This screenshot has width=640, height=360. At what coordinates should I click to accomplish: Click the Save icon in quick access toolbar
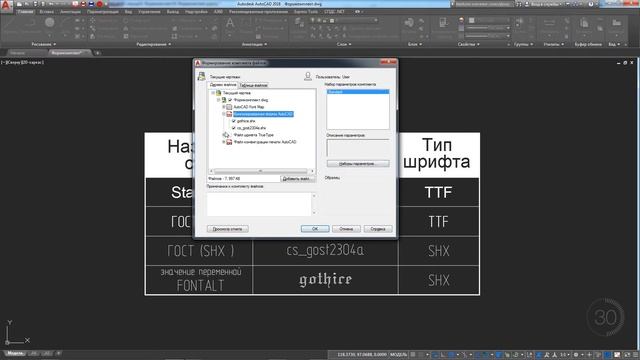click(x=36, y=4)
